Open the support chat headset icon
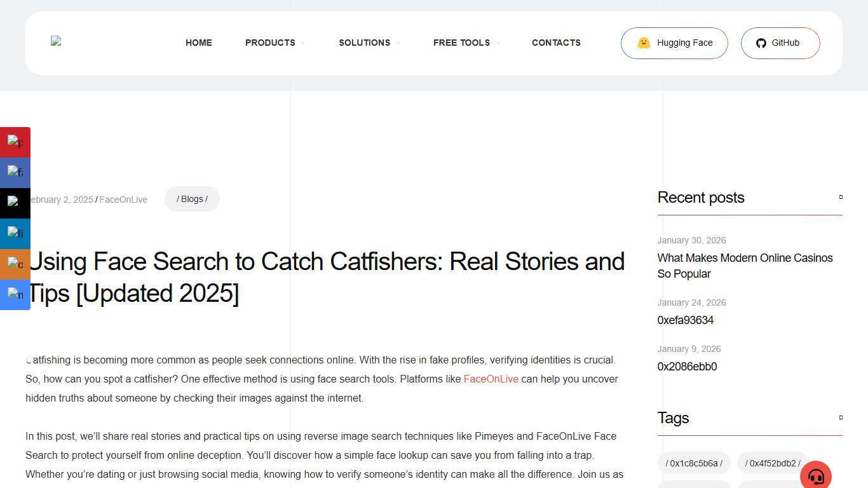868x488 pixels. coord(816,475)
